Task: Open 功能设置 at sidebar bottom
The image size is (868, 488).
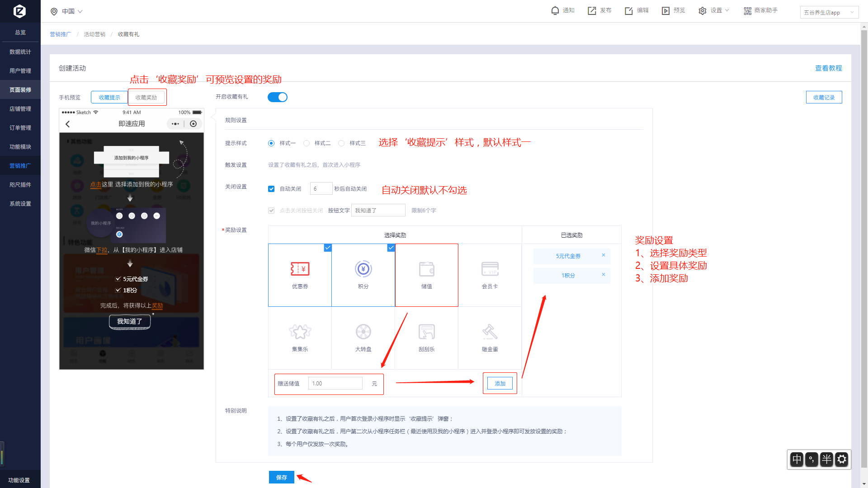Action: [19, 480]
